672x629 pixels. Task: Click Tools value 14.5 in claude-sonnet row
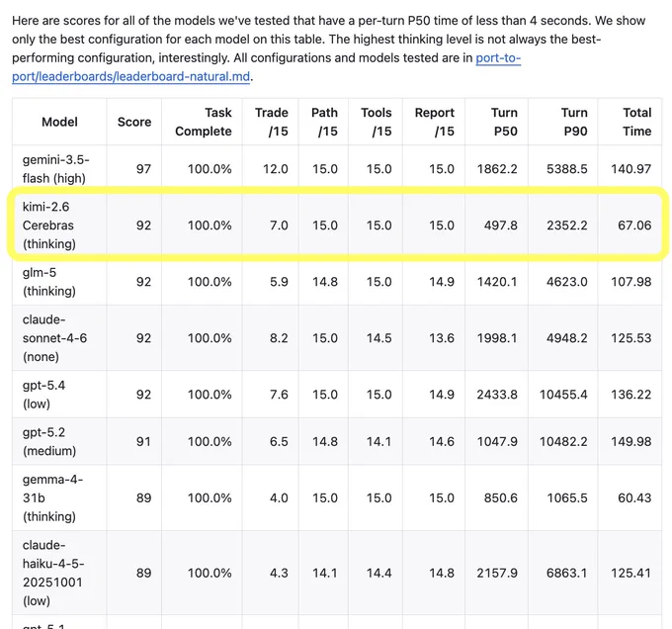click(x=378, y=338)
